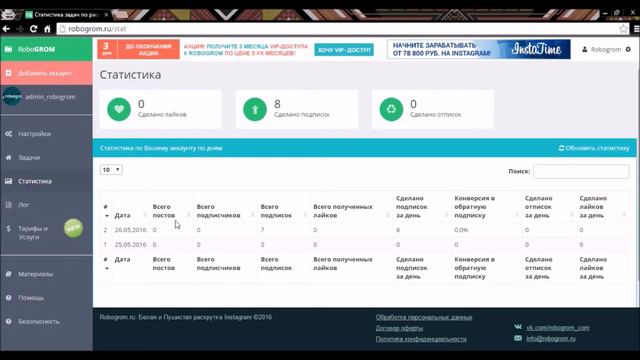
Task: Click Обновить статистику link
Action: tap(594, 148)
